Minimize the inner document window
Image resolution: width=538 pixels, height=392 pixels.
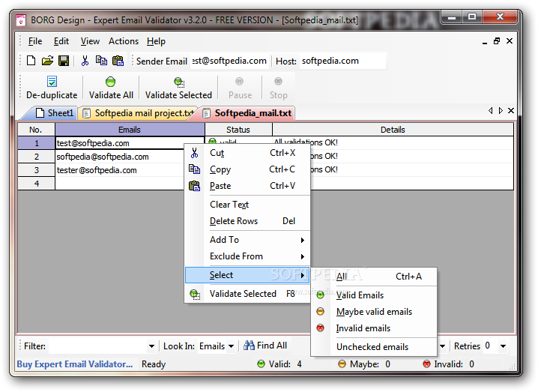tap(485, 42)
